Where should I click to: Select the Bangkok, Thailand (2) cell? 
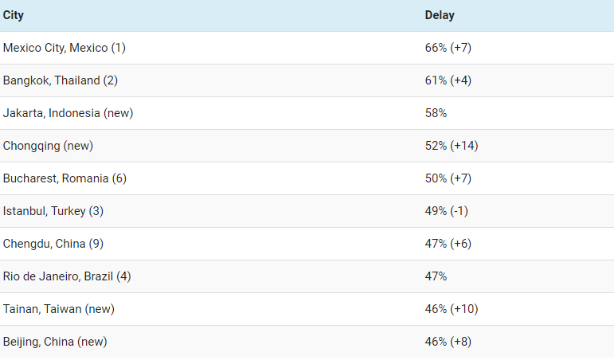pyautogui.click(x=64, y=80)
